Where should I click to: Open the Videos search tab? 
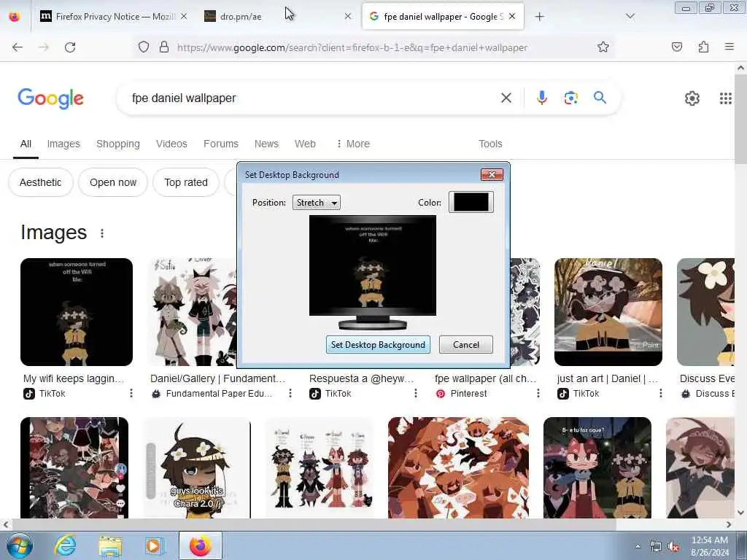[171, 144]
